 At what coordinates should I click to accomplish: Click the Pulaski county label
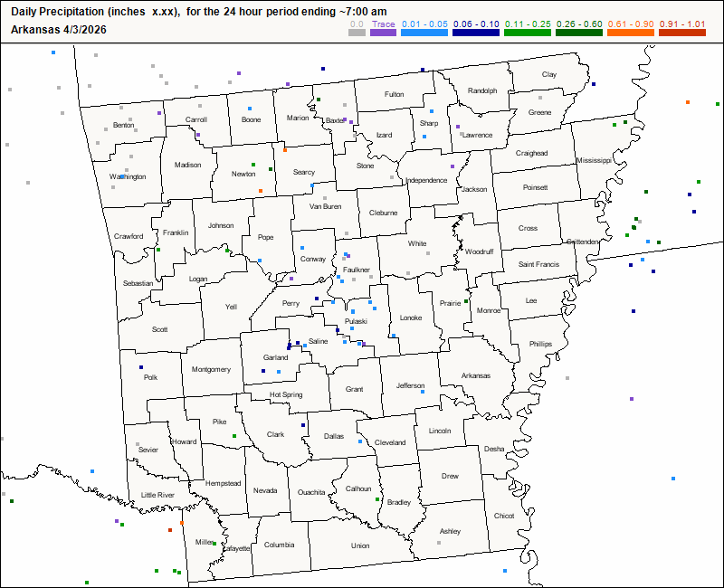pyautogui.click(x=356, y=322)
